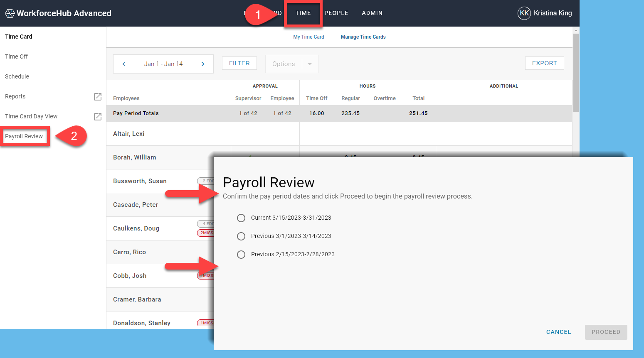The height and width of the screenshot is (358, 644).
Task: Open the People menu item
Action: tap(336, 13)
